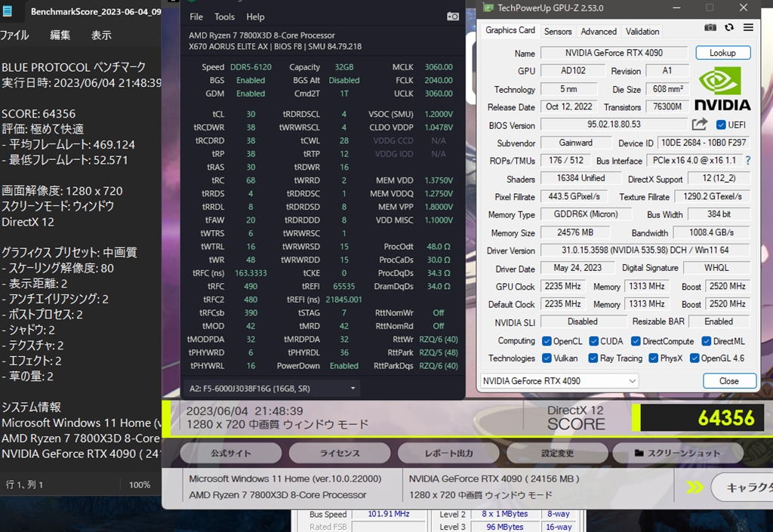Viewport: 773px width, 532px height.
Task: Click BIOS version share/export icon
Action: pos(699,124)
